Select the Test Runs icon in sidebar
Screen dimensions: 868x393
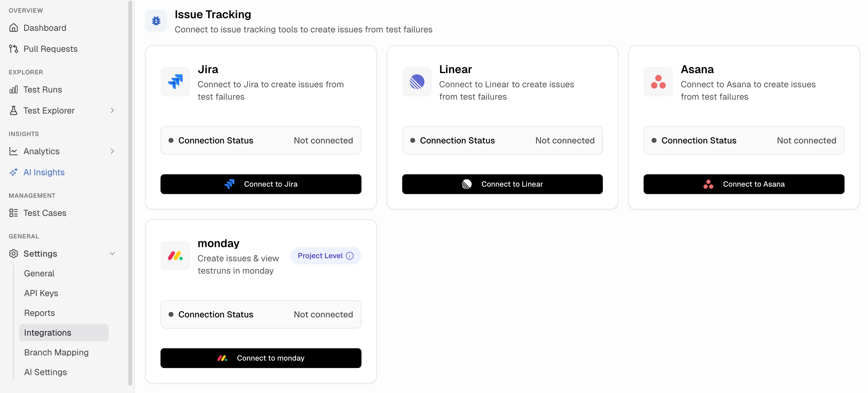pyautogui.click(x=14, y=89)
